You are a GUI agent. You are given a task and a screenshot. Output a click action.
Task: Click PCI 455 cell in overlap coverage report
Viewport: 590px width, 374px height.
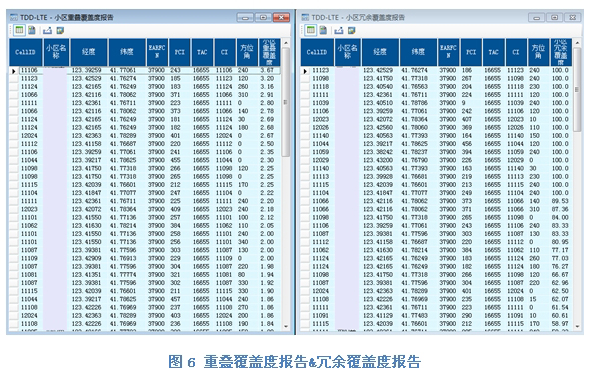pos(175,160)
